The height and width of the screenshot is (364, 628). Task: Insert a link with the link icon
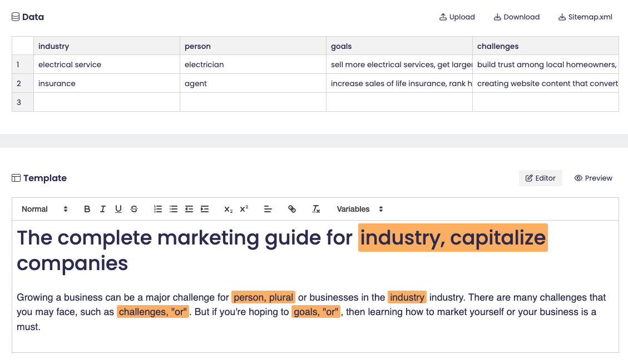[x=292, y=209]
